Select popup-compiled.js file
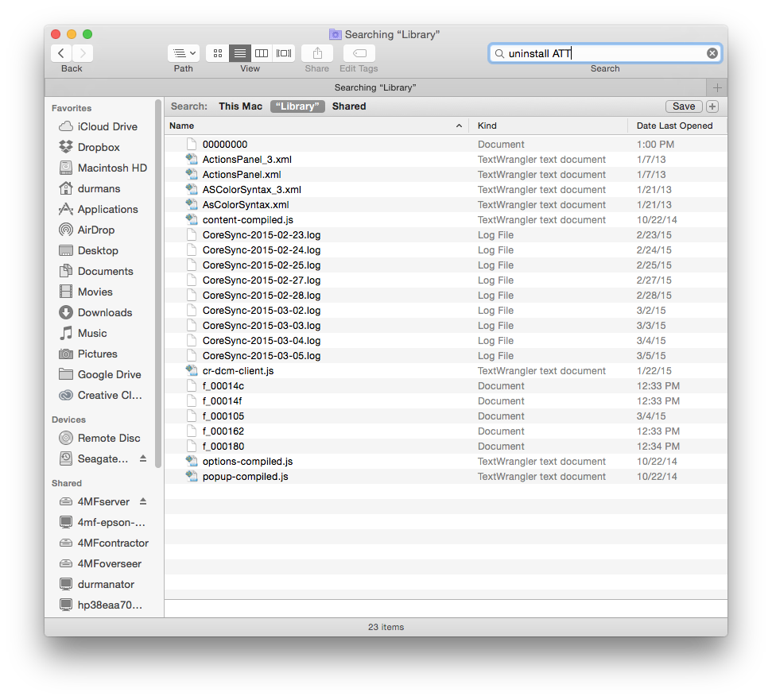772x700 pixels. [445, 476]
